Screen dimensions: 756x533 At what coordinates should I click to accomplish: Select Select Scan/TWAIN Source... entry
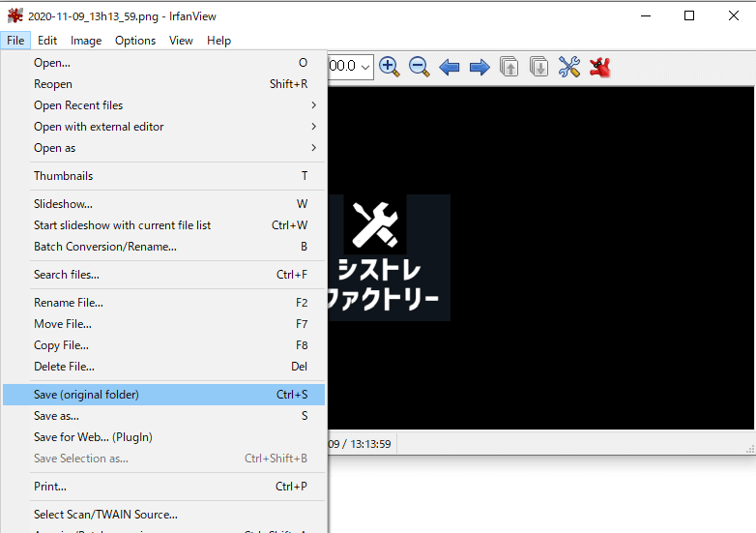click(x=164, y=515)
